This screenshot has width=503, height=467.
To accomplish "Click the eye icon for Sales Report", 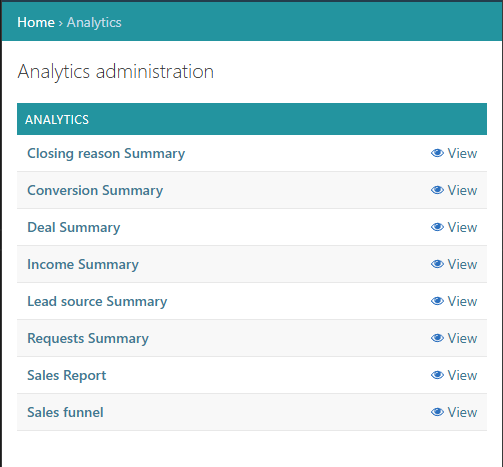I will tap(437, 375).
